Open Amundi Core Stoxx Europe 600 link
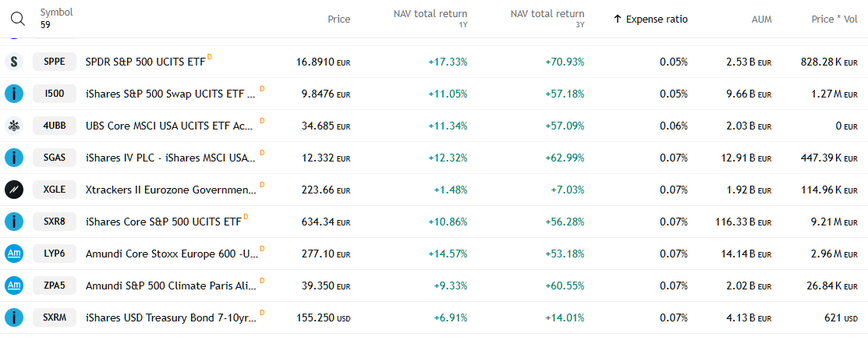Viewport: 868px width, 337px height. 171,254
